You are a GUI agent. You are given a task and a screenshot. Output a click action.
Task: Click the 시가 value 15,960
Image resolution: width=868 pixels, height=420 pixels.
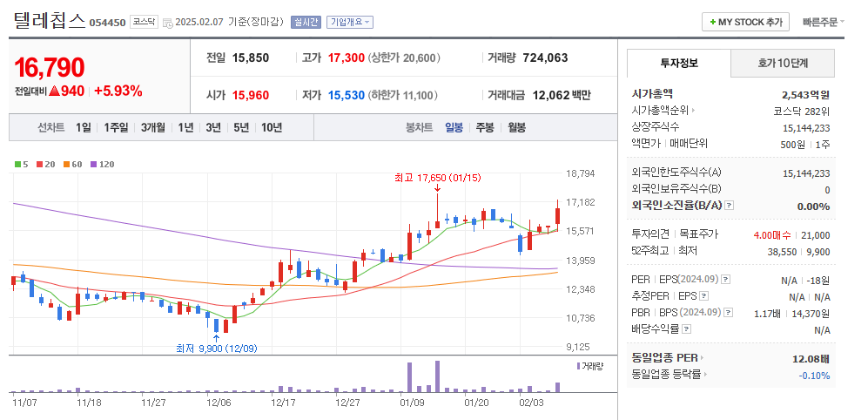click(251, 95)
